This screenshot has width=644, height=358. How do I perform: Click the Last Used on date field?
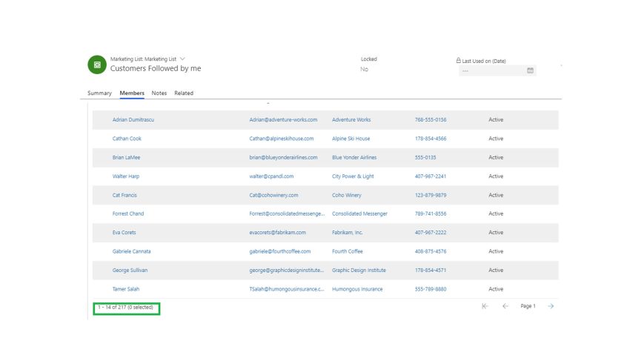pos(497,70)
